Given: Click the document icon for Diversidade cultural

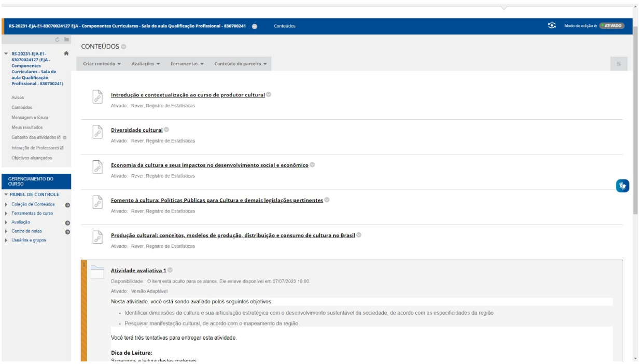Looking at the screenshot, I should (x=96, y=132).
